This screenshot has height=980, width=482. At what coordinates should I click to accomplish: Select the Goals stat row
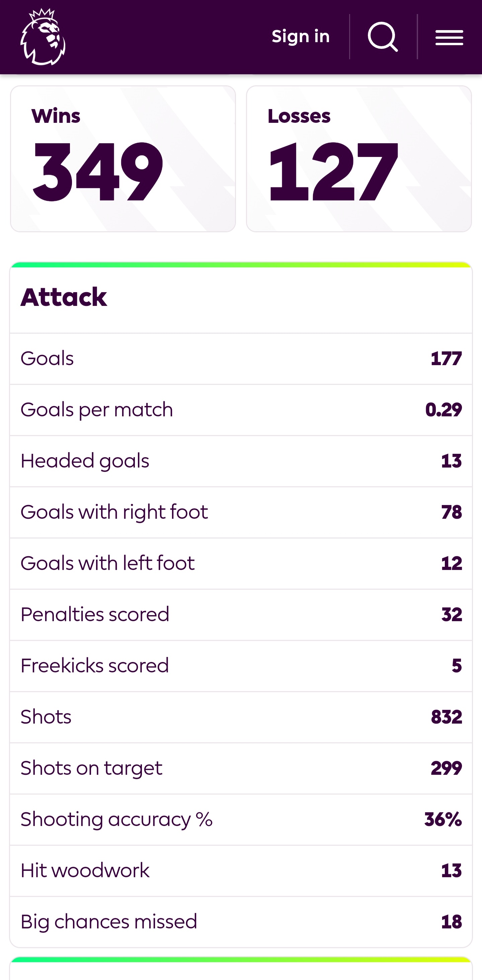point(241,359)
